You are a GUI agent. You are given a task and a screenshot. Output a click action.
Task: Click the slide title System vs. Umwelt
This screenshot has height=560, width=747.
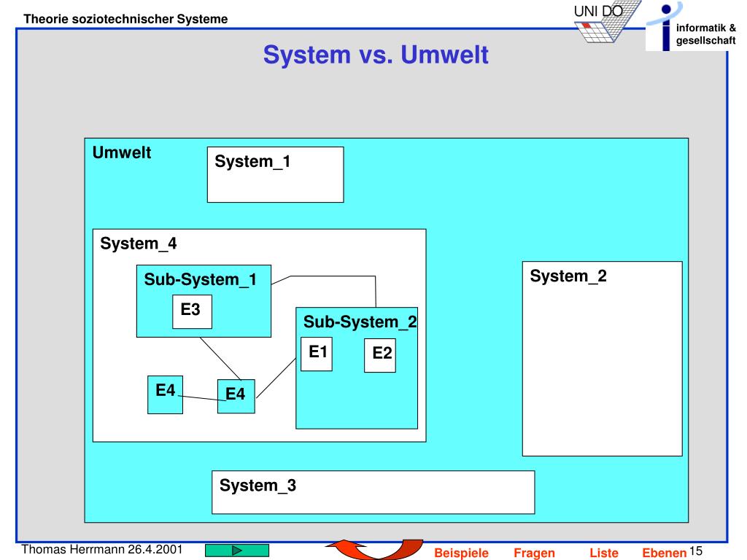pos(376,54)
